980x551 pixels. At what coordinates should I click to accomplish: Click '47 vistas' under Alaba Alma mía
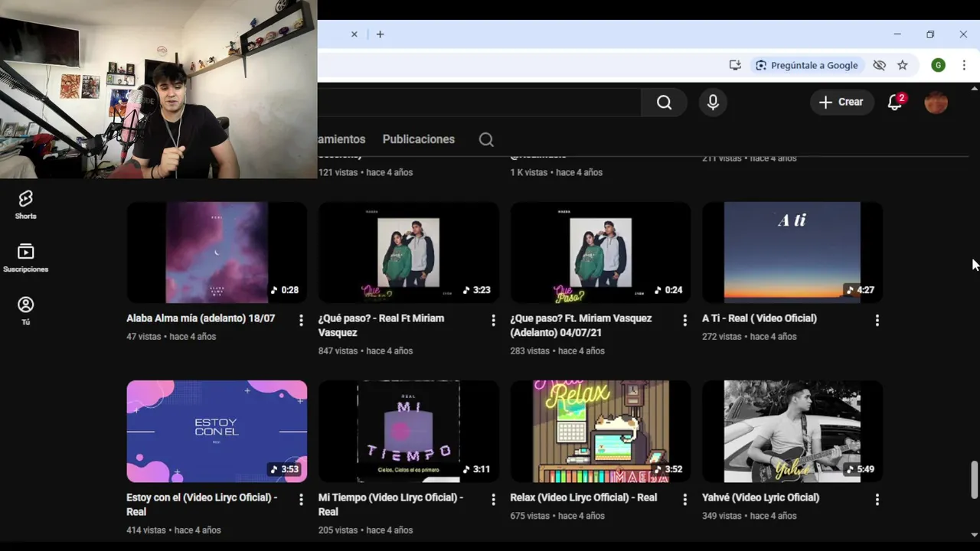(143, 337)
